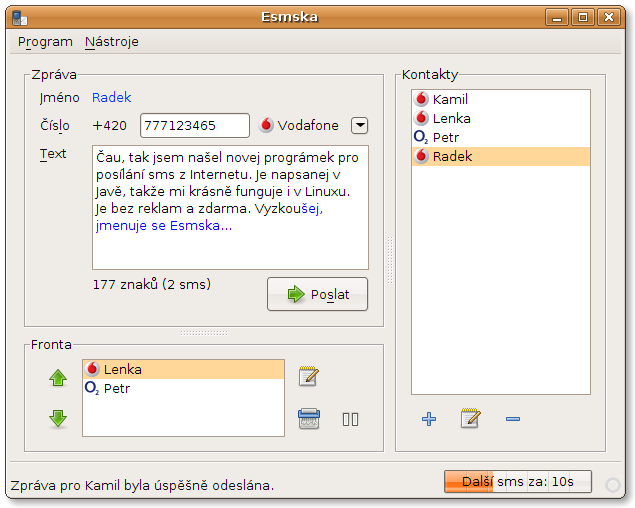This screenshot has width=635, height=508.
Task: Delete queued message with shredder icon
Action: click(309, 418)
